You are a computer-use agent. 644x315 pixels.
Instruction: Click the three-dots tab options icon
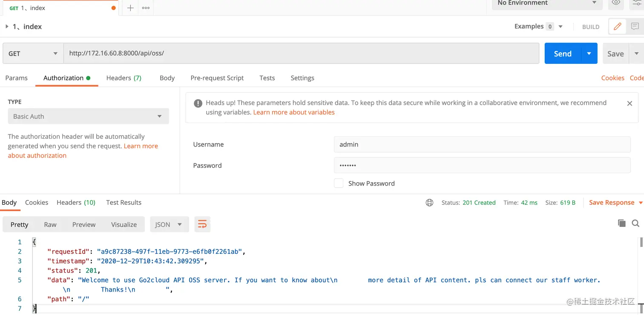click(146, 8)
